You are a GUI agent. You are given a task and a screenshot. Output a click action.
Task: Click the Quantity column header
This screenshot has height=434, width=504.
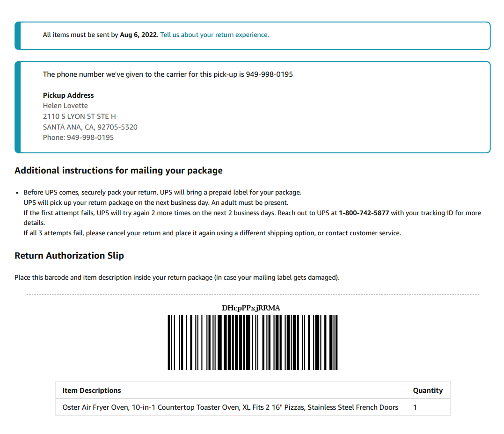[428, 391]
